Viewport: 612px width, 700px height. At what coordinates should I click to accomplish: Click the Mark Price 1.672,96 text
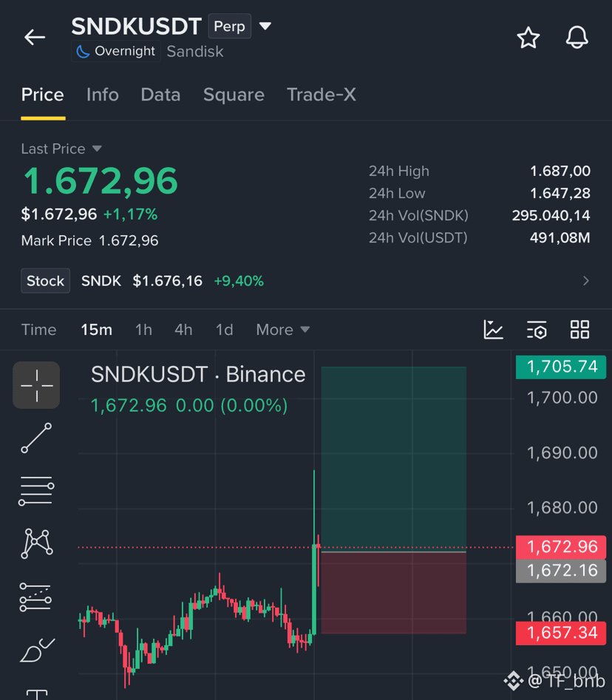point(89,241)
